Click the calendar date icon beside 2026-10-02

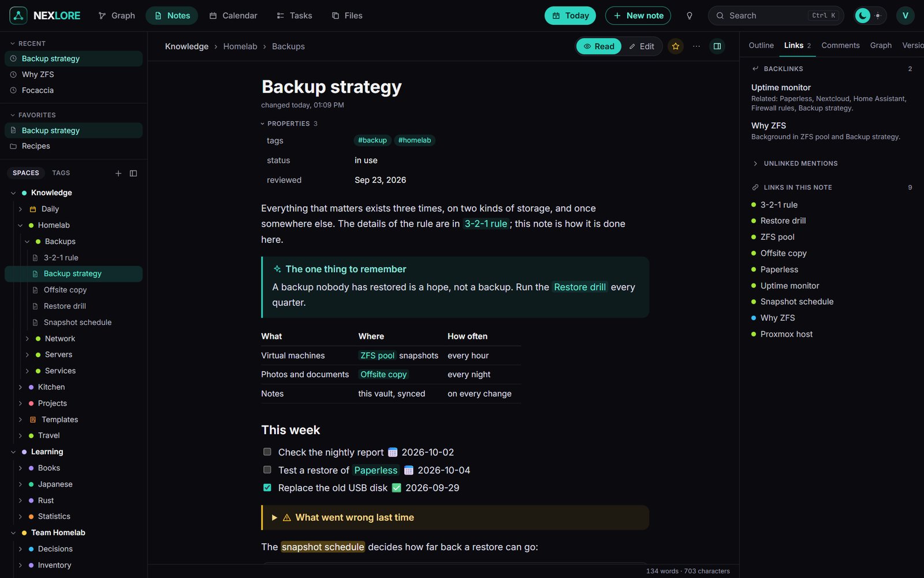pos(393,452)
